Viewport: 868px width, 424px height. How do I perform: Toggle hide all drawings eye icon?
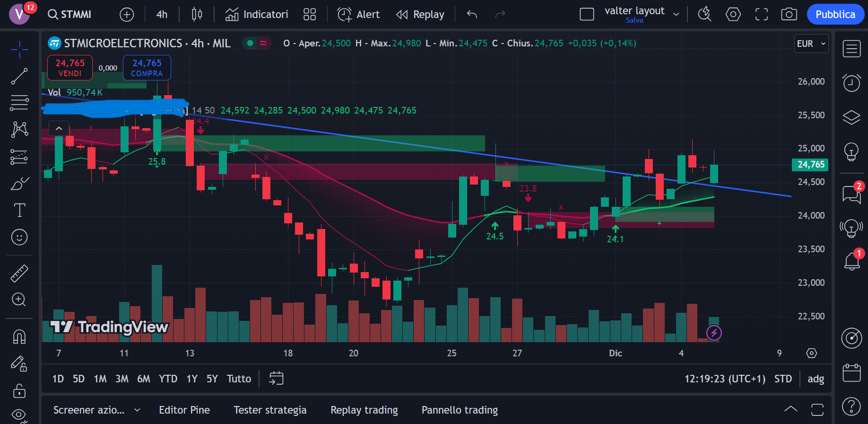(x=19, y=415)
